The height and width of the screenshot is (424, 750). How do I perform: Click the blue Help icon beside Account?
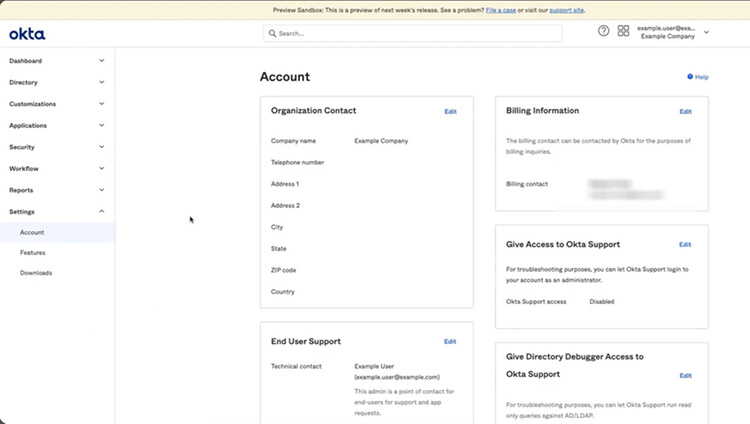tap(690, 77)
